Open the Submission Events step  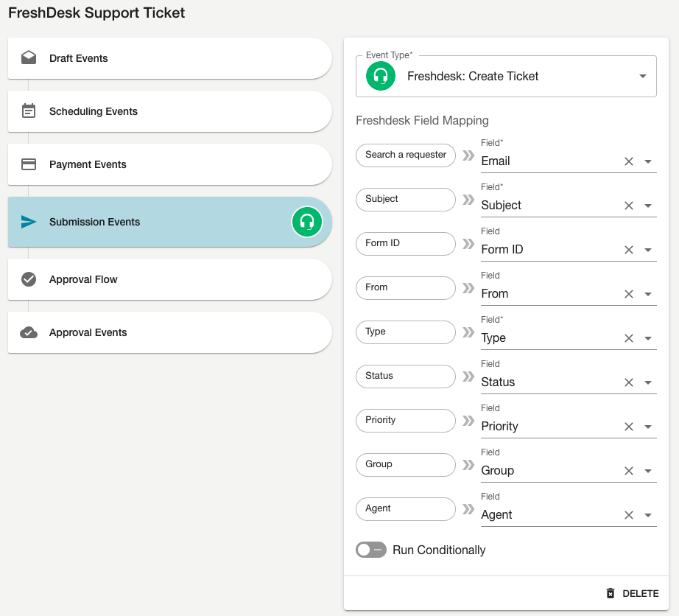pyautogui.click(x=147, y=222)
